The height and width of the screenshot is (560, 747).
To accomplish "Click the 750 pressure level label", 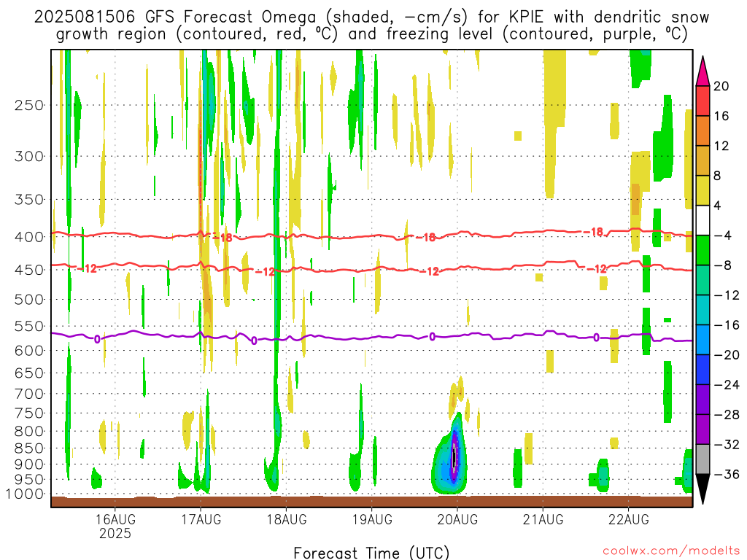I will 29,413.
